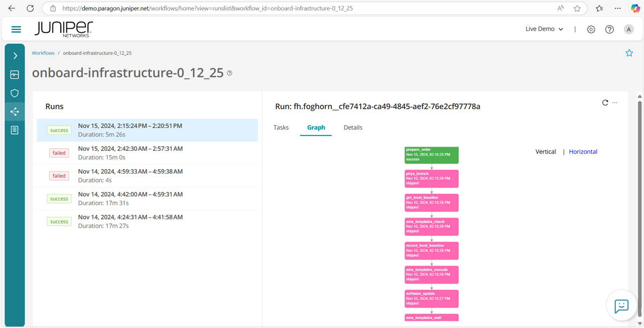This screenshot has width=644, height=328.
Task: Open the reports document icon in the sidebar
Action: 15,130
